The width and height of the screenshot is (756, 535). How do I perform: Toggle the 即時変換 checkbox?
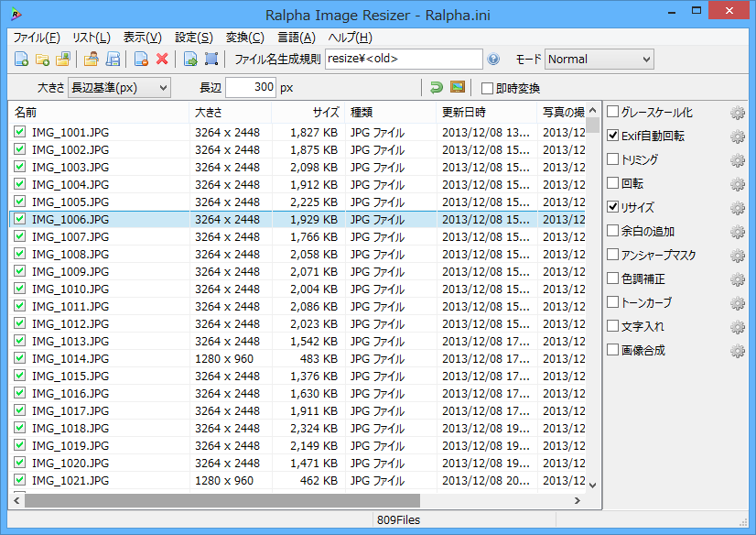pos(487,88)
